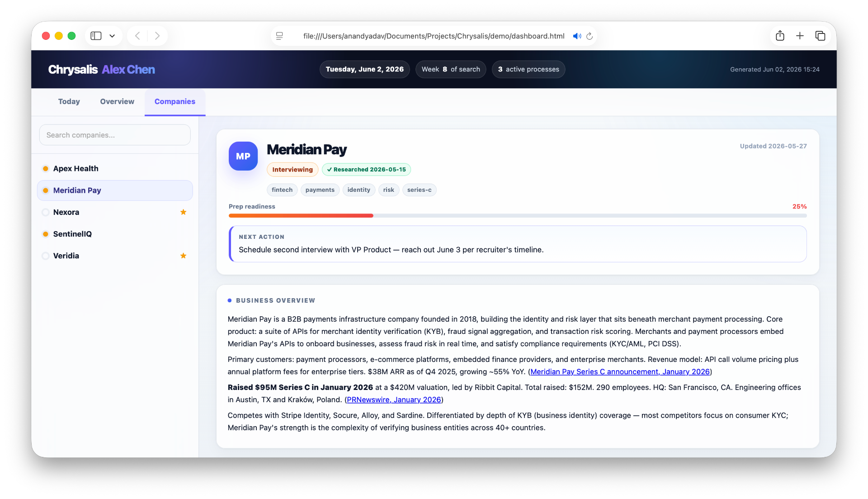Viewport: 868px width, 499px height.
Task: Click the fintech tag
Action: 282,190
